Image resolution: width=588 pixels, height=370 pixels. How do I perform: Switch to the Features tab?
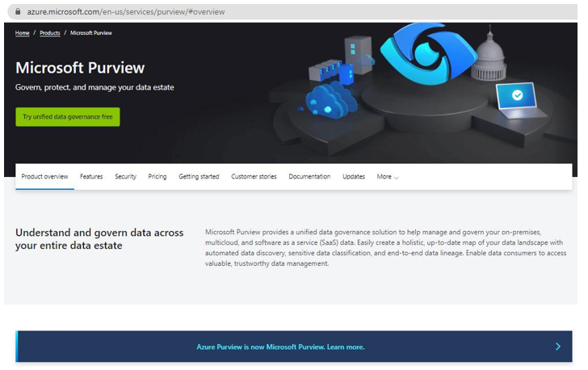(x=91, y=176)
